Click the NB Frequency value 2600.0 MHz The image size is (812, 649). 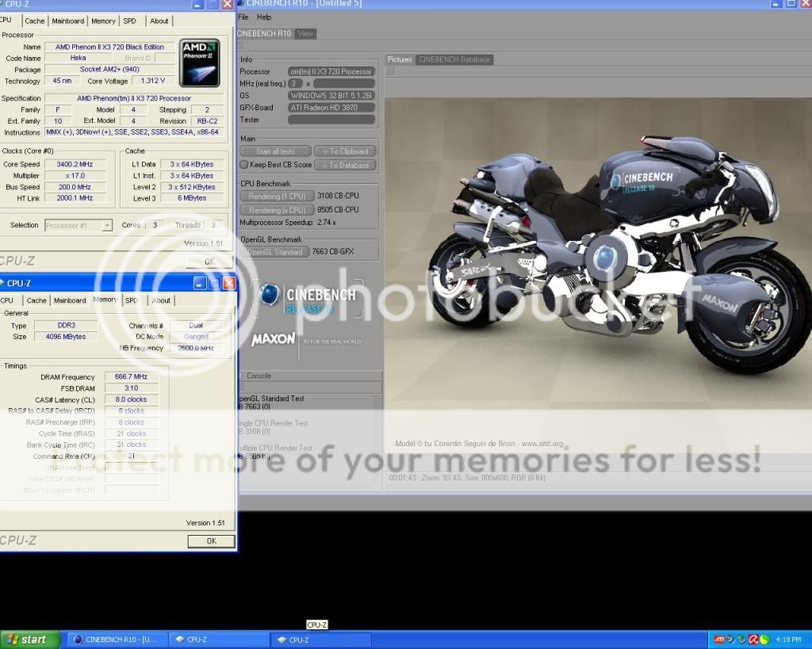(x=197, y=348)
